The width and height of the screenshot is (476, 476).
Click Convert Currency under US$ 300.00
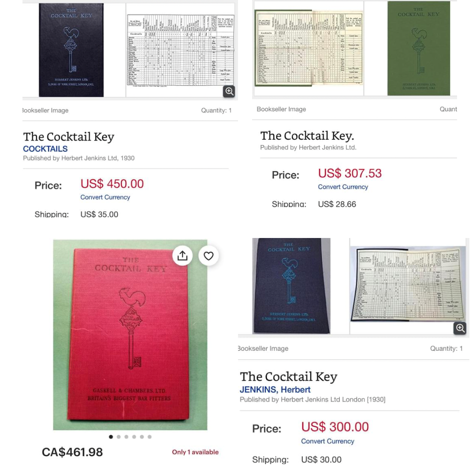[327, 441]
